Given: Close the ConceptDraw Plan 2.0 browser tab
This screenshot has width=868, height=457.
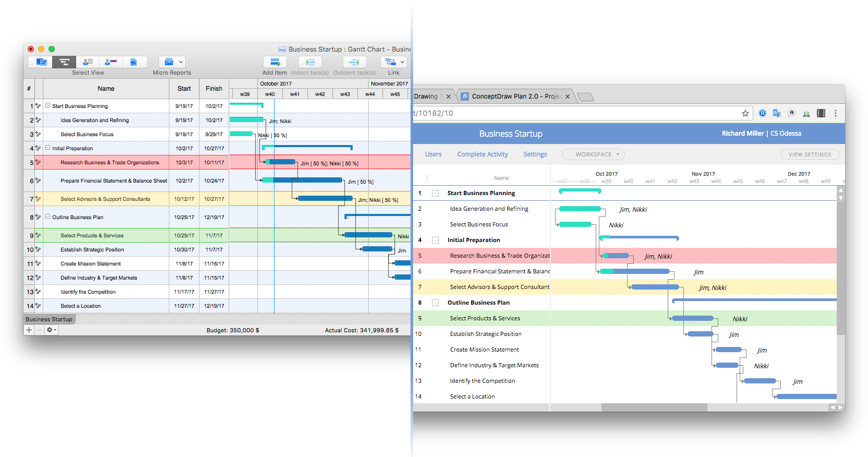Looking at the screenshot, I should pyautogui.click(x=568, y=97).
